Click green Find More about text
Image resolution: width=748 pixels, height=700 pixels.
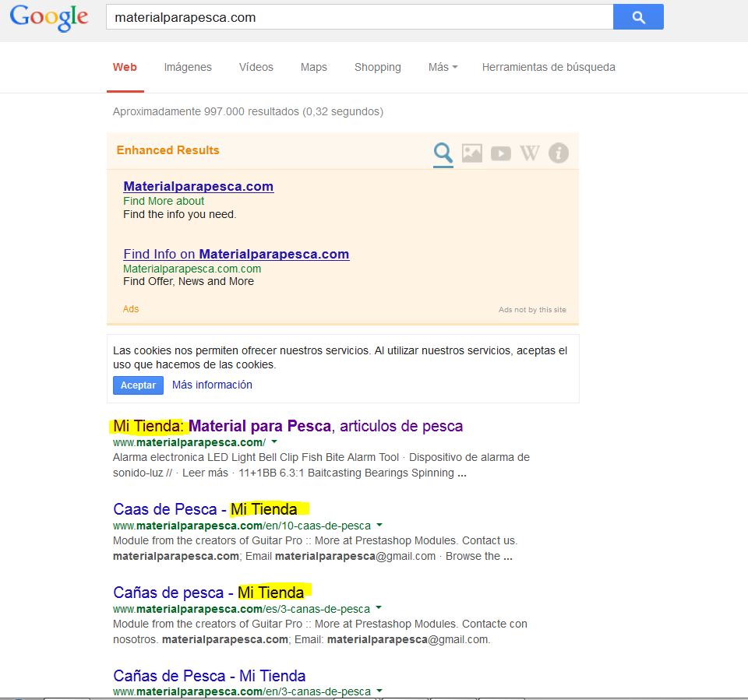pos(164,201)
